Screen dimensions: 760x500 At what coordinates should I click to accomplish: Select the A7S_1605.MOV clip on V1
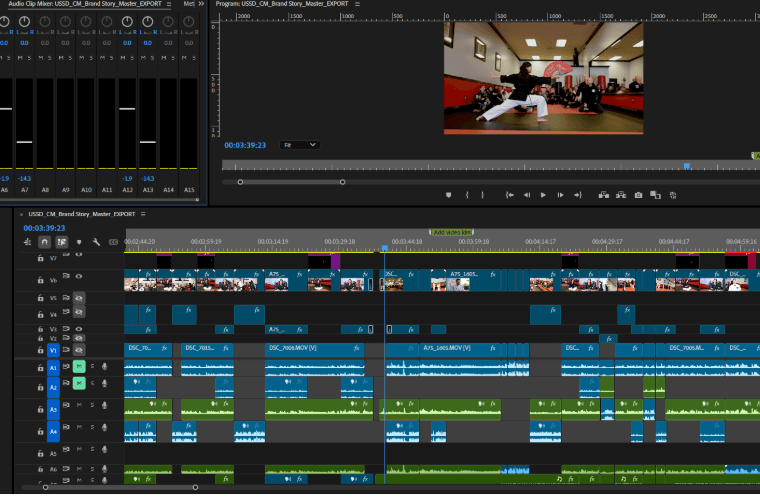(x=460, y=348)
